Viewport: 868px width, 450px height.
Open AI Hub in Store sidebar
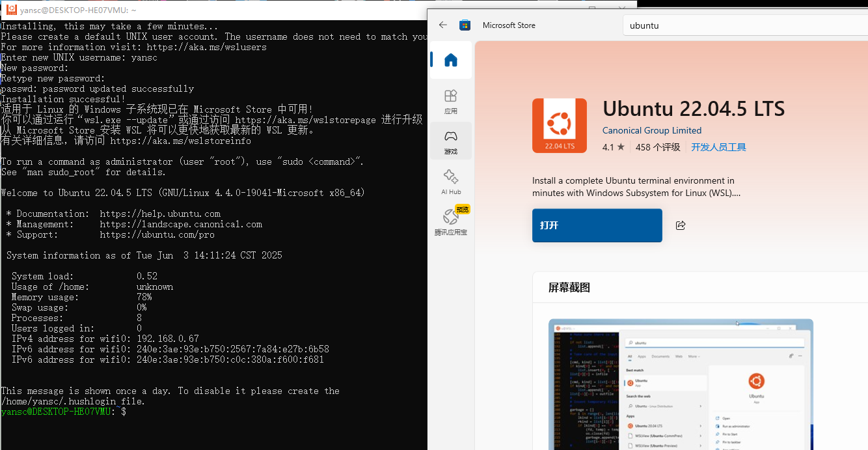click(451, 182)
